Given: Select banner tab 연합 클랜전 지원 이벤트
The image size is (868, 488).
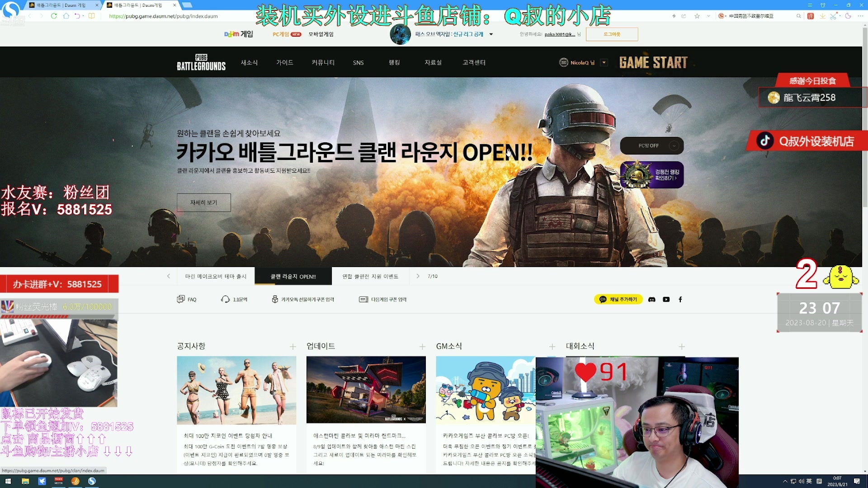Looking at the screenshot, I should [370, 276].
